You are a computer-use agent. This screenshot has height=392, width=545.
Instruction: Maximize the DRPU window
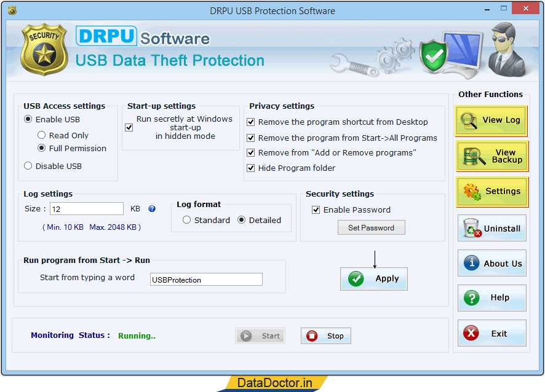tap(504, 9)
